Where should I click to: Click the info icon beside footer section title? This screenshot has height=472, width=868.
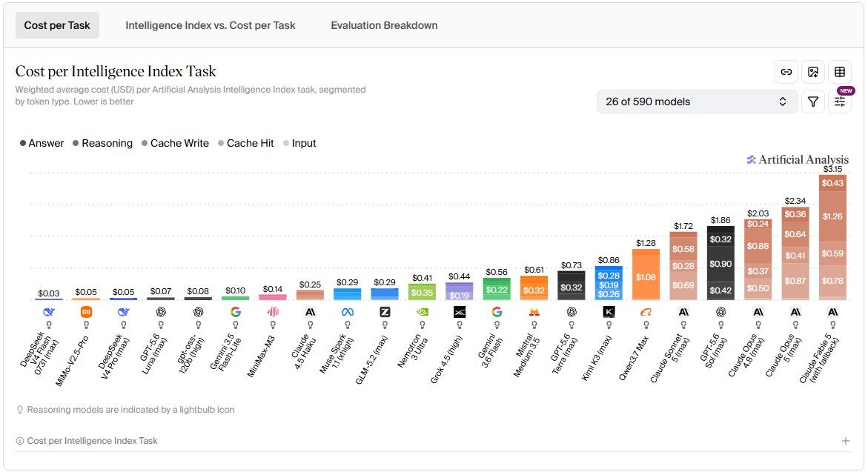(20, 441)
